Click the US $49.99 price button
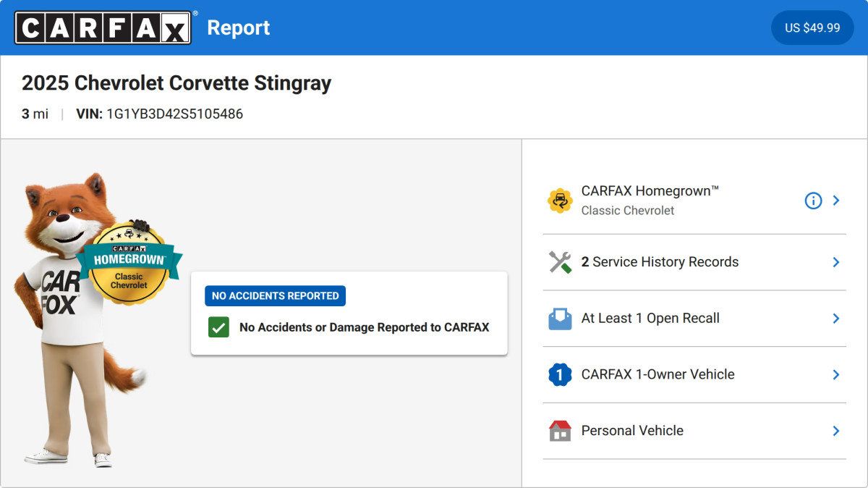Viewport: 868px width, 488px height. (812, 28)
